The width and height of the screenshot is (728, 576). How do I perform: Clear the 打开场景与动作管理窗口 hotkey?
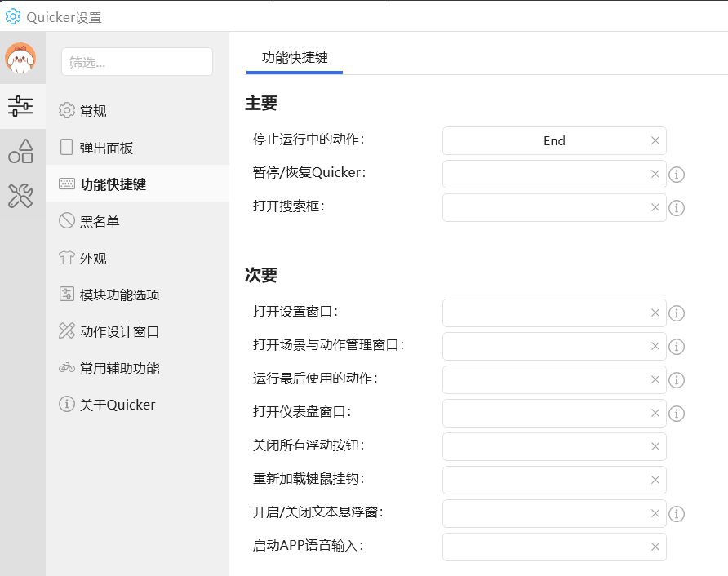(x=655, y=346)
